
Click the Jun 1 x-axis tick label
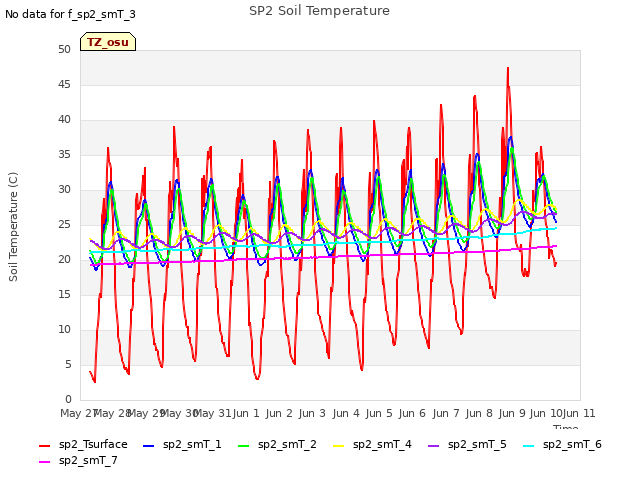pyautogui.click(x=246, y=413)
